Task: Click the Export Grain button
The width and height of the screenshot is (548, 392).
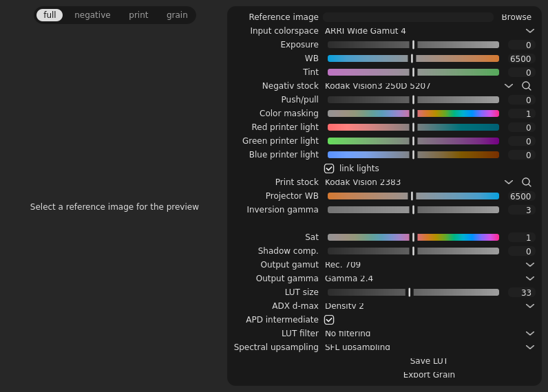Action: point(429,375)
